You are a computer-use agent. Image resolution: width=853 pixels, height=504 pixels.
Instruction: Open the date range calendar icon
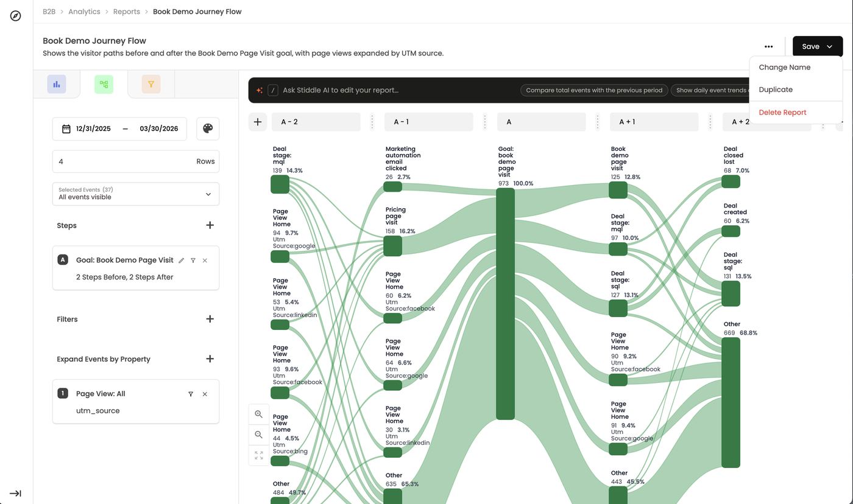[66, 128]
